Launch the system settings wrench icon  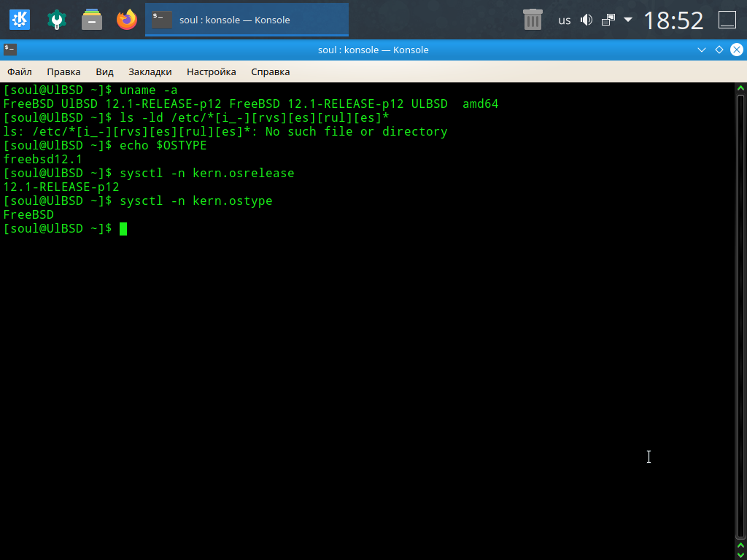(x=57, y=20)
